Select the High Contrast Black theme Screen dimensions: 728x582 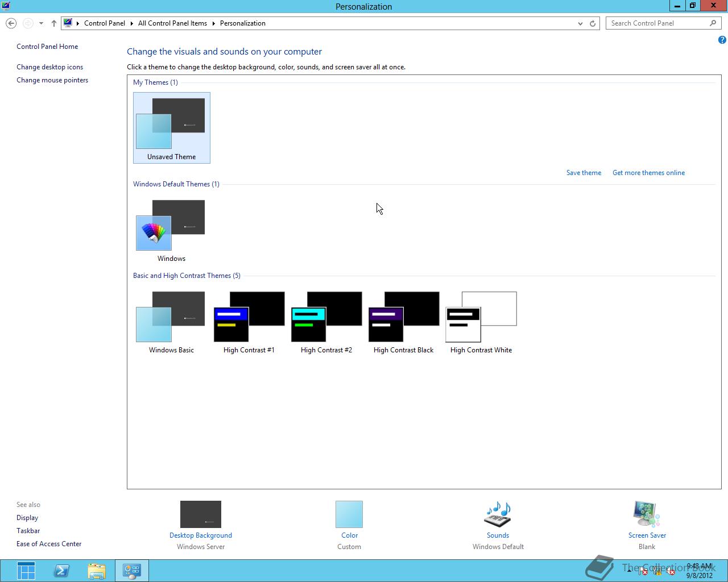click(403, 322)
